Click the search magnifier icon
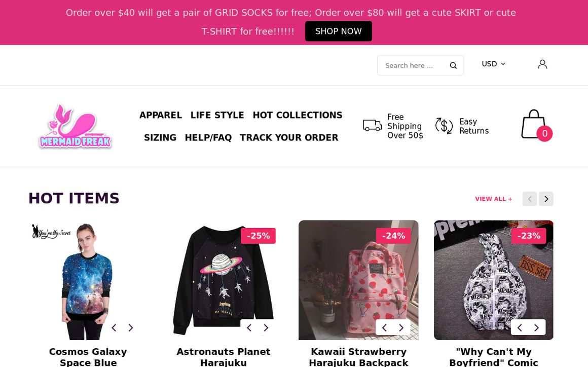 pos(453,65)
